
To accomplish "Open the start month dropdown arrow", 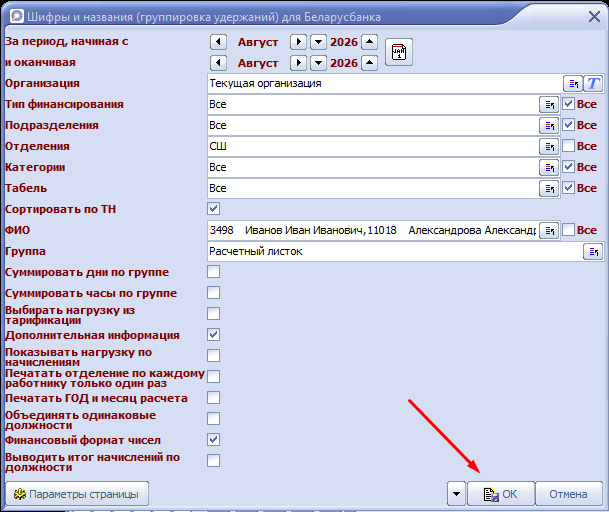I will click(318, 42).
